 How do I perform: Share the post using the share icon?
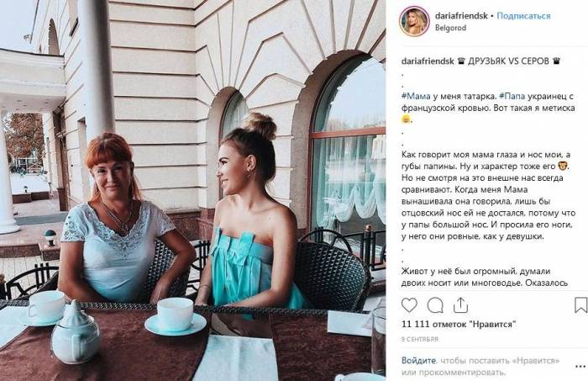pyautogui.click(x=460, y=305)
